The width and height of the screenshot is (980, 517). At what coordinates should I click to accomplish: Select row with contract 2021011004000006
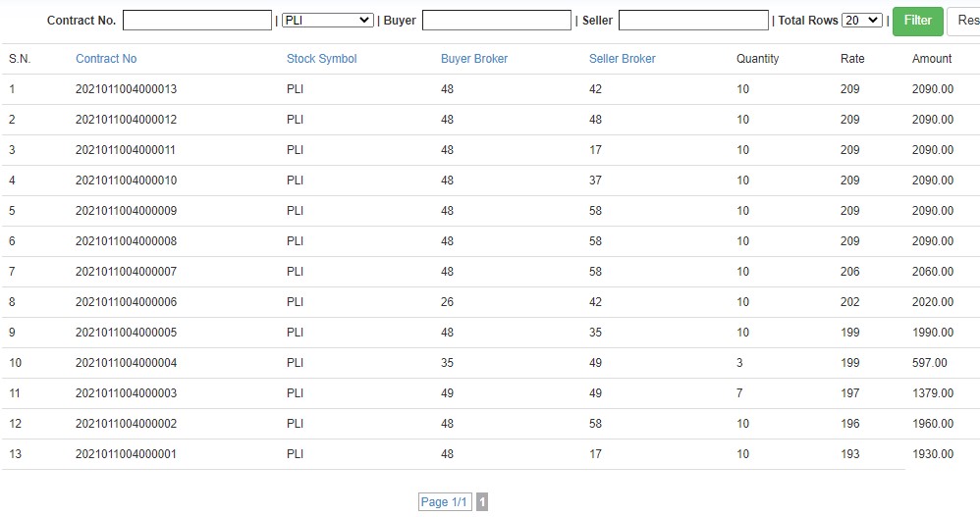126,302
